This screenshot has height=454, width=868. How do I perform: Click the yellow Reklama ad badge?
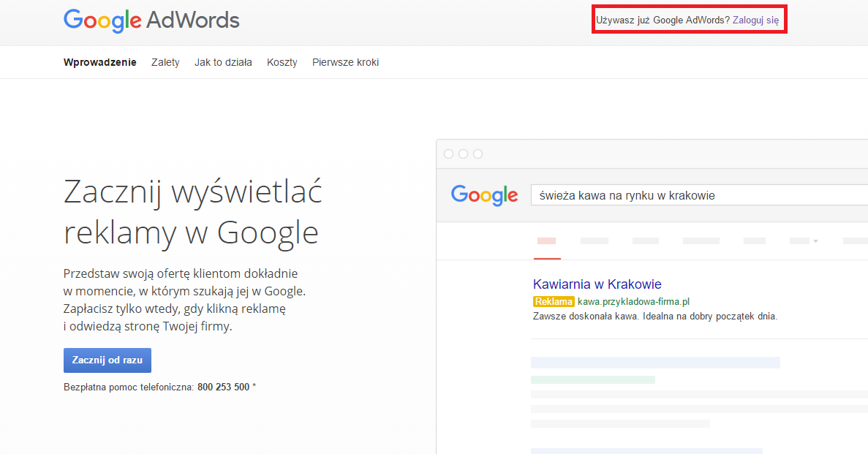coord(553,302)
